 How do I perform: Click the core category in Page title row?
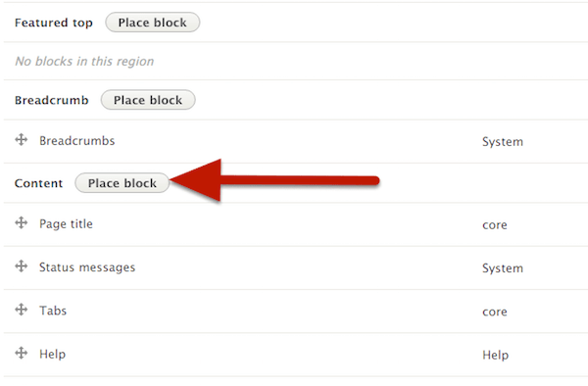click(495, 225)
